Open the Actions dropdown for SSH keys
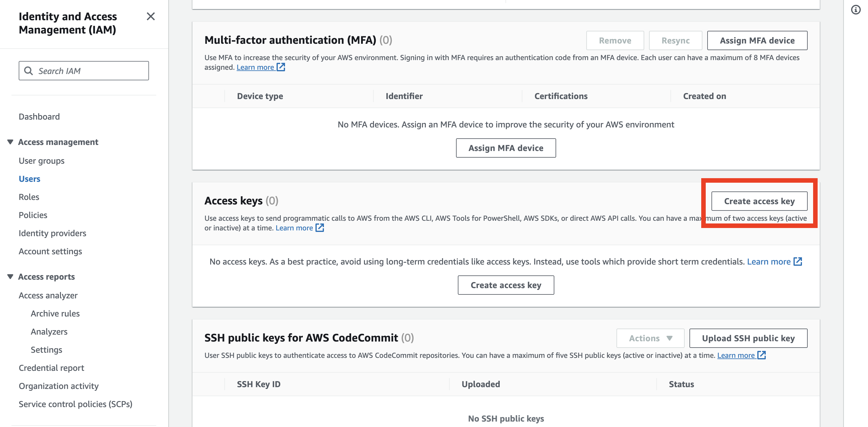The image size is (868, 427). coord(650,338)
